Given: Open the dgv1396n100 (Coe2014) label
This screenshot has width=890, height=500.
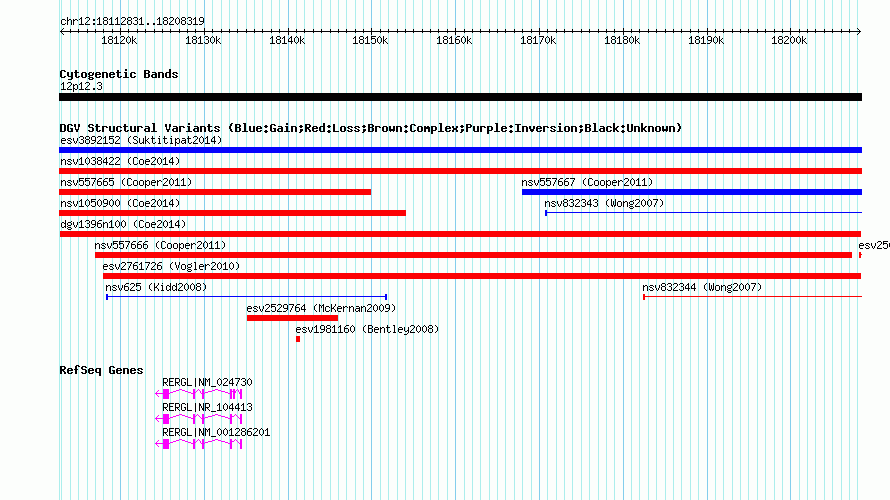Looking at the screenshot, I should click(x=123, y=224).
